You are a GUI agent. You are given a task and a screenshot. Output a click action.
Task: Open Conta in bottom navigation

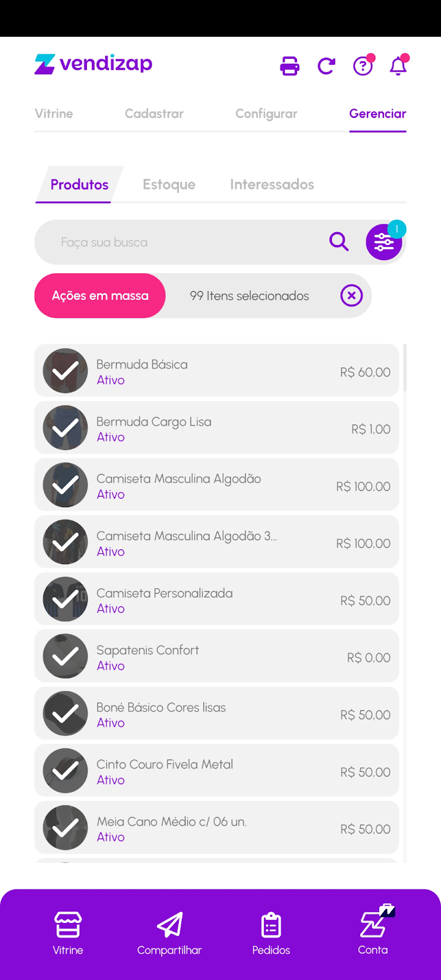click(x=373, y=932)
